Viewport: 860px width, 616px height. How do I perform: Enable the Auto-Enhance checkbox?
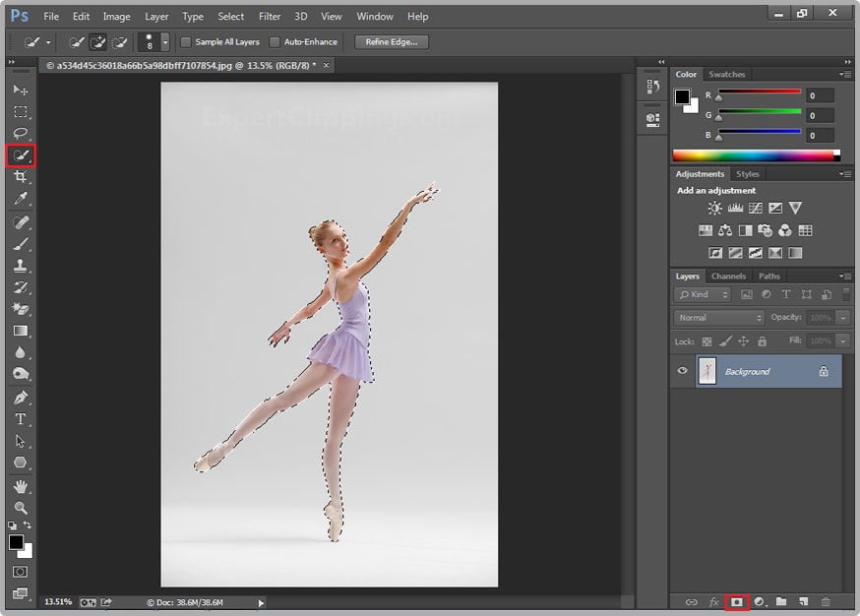click(x=275, y=42)
